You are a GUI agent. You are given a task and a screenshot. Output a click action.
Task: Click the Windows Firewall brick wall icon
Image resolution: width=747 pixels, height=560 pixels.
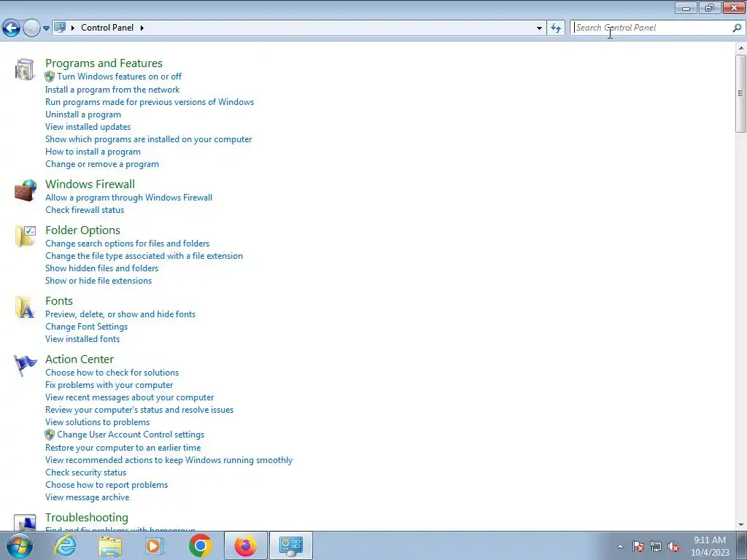point(26,190)
